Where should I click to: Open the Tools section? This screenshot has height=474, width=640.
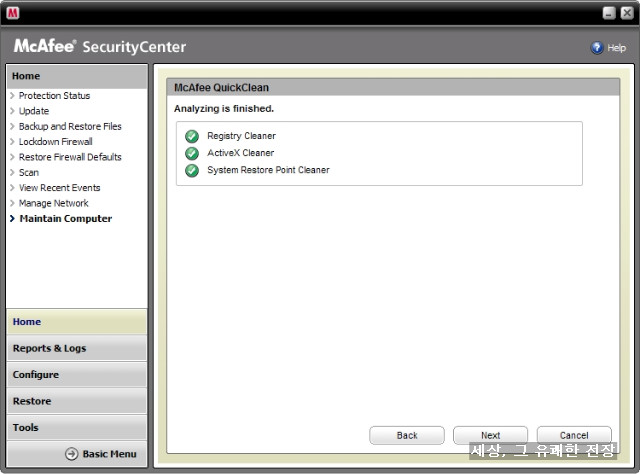pyautogui.click(x=77, y=427)
